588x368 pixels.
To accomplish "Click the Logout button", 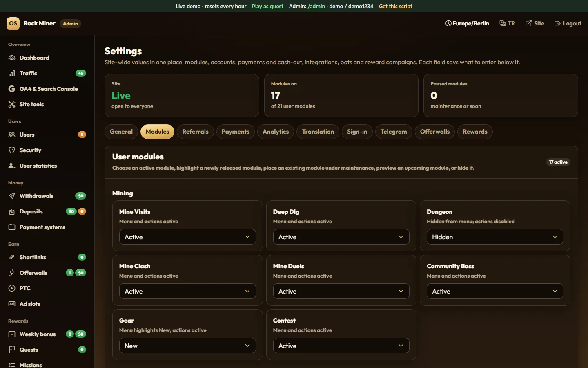I will click(568, 23).
